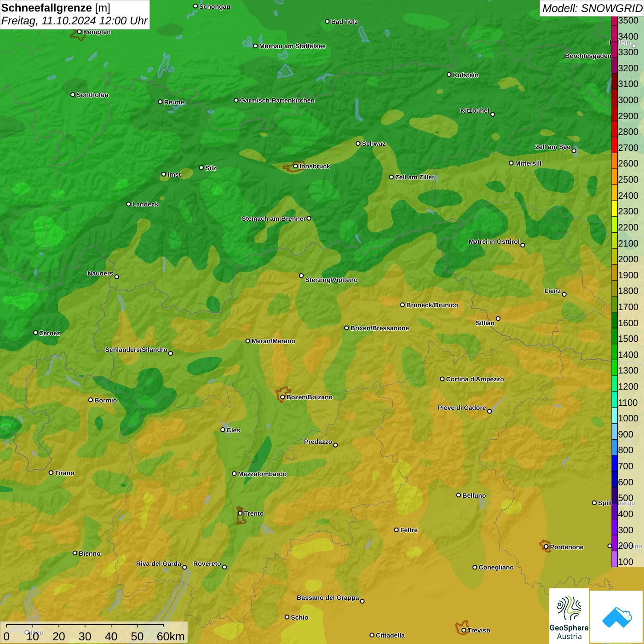This screenshot has width=644, height=644.
Task: Click the Reutte label
Action: (174, 102)
